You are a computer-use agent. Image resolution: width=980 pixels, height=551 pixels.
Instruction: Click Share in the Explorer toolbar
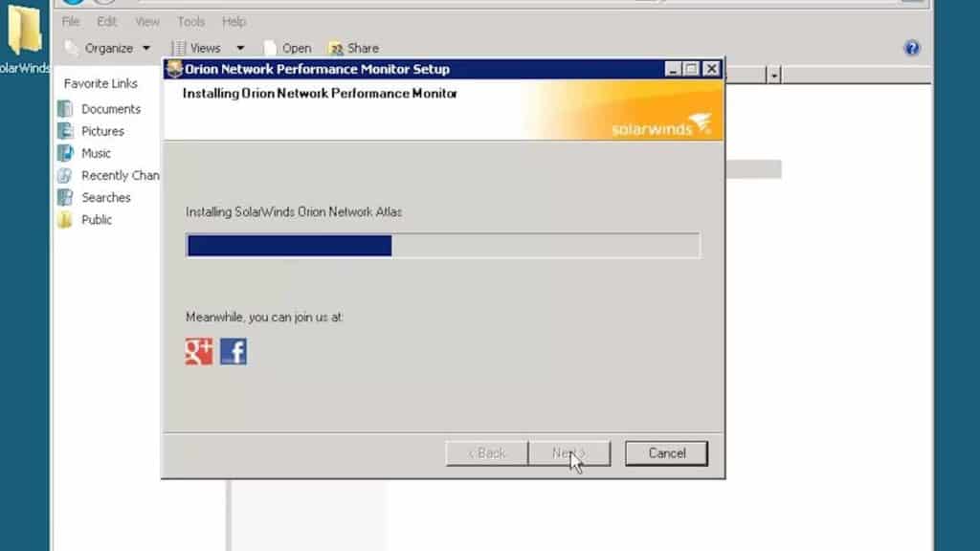point(363,48)
